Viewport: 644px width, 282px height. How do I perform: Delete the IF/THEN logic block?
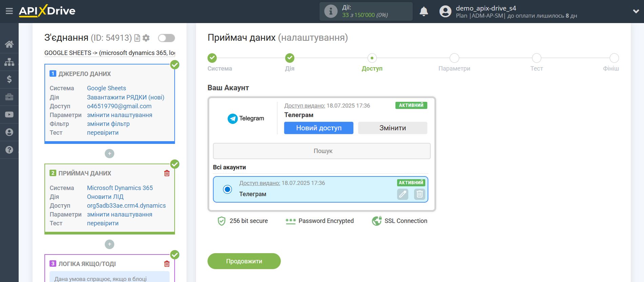click(167, 264)
